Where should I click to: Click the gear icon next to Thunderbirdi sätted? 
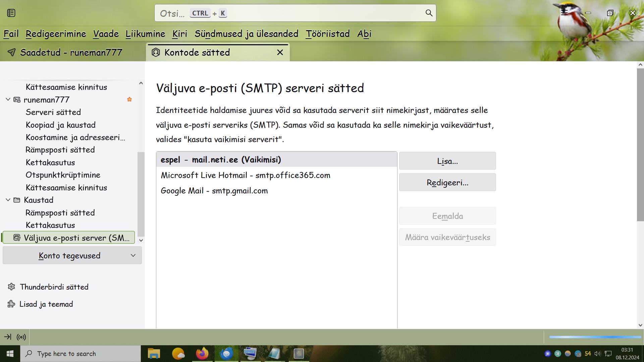pyautogui.click(x=11, y=287)
